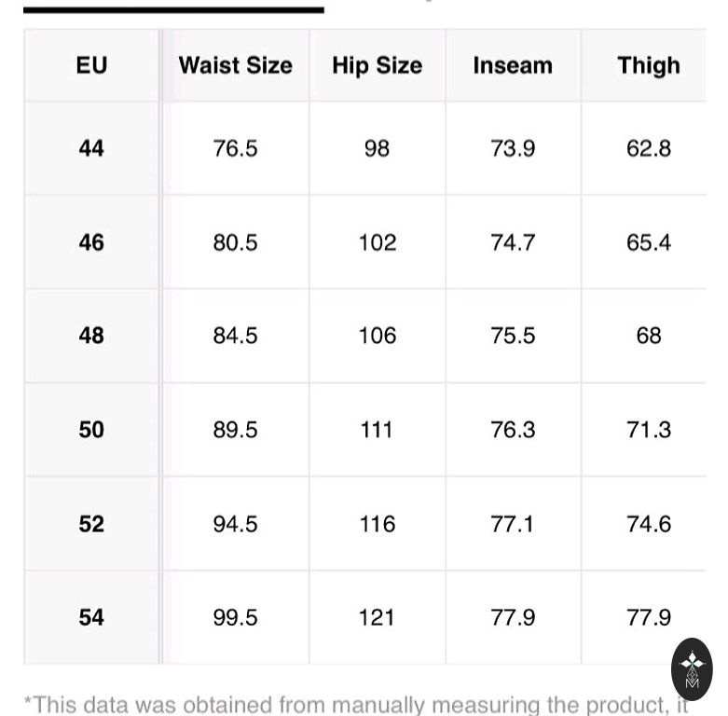
Task: Click the 94.5 waist size cell
Action: point(235,524)
